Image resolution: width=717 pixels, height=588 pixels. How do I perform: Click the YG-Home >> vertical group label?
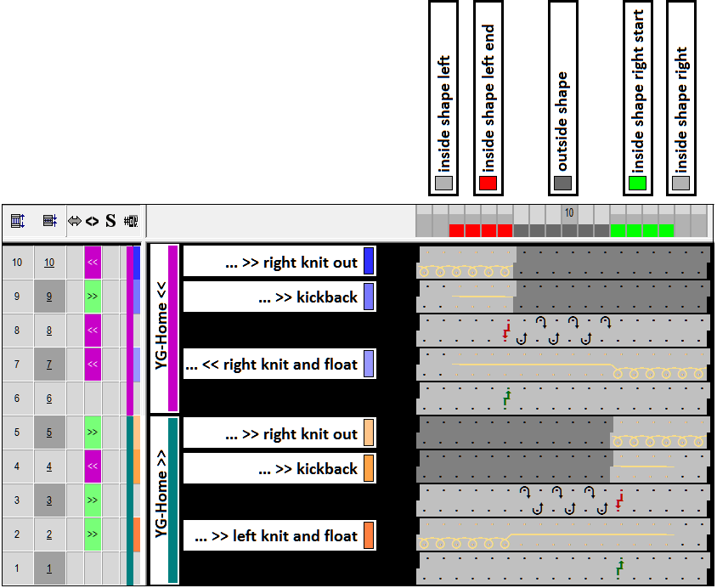coord(161,499)
